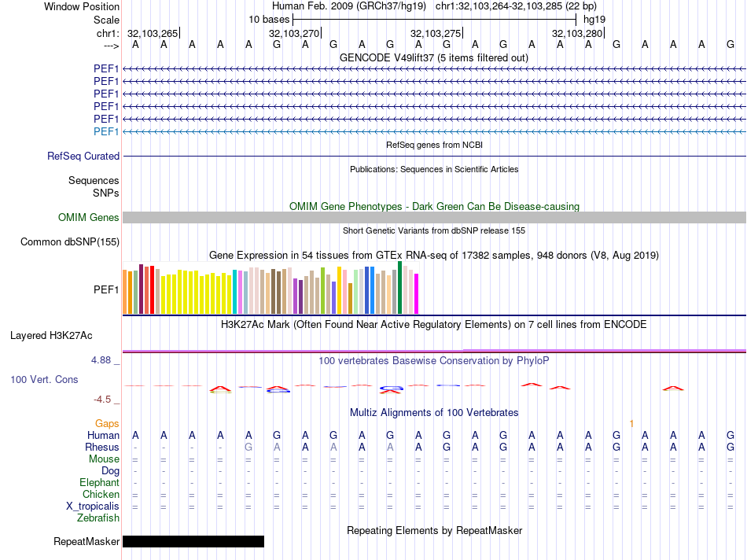The width and height of the screenshot is (747, 560).
Task: Click the orange Gaps label
Action: (x=107, y=423)
